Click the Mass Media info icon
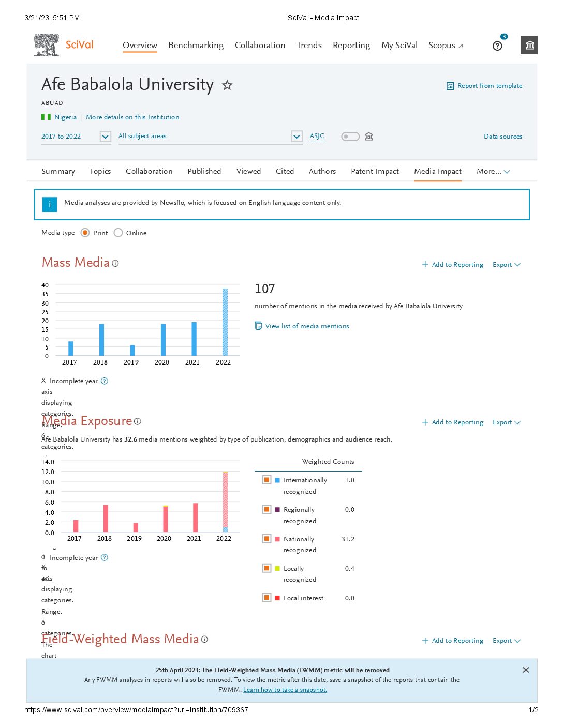The height and width of the screenshot is (728, 563). pyautogui.click(x=115, y=263)
